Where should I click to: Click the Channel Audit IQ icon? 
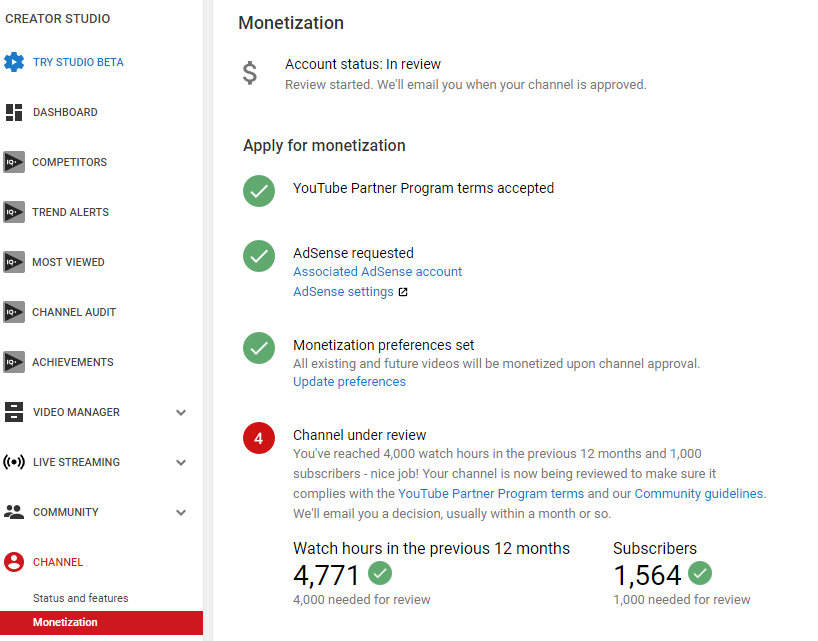point(14,312)
